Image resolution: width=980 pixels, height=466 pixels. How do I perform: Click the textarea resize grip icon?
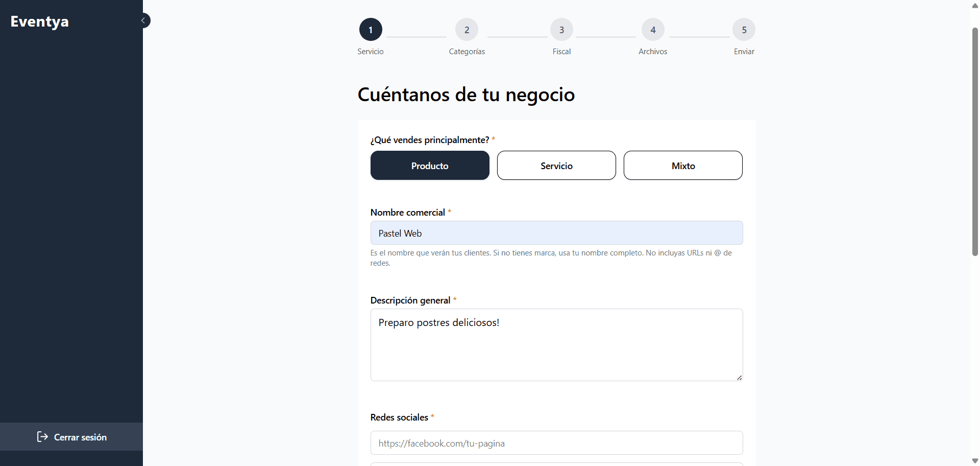[739, 377]
